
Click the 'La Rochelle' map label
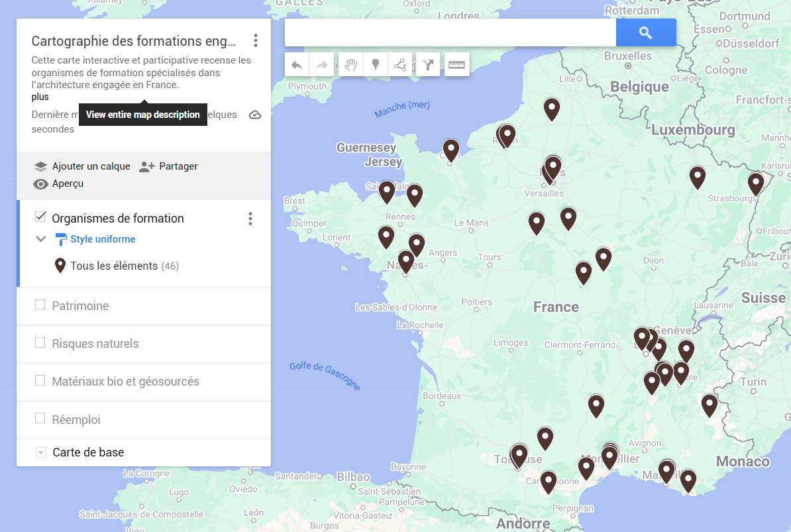coord(420,325)
